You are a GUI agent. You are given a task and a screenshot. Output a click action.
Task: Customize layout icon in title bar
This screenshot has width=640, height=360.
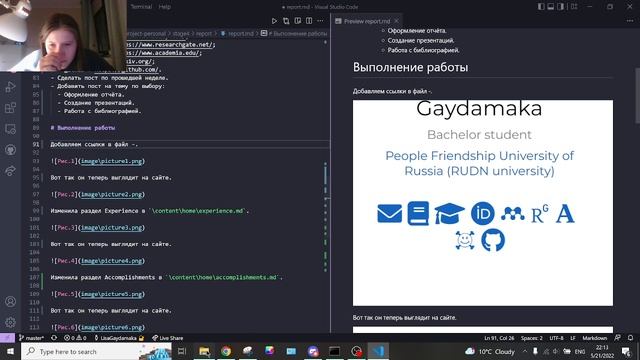coord(574,7)
